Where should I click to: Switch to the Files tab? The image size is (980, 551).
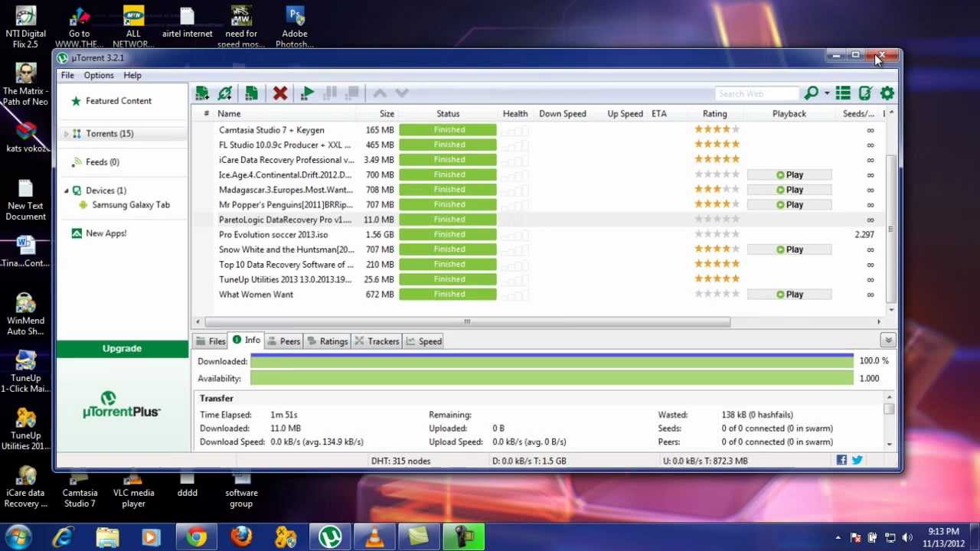click(x=211, y=341)
